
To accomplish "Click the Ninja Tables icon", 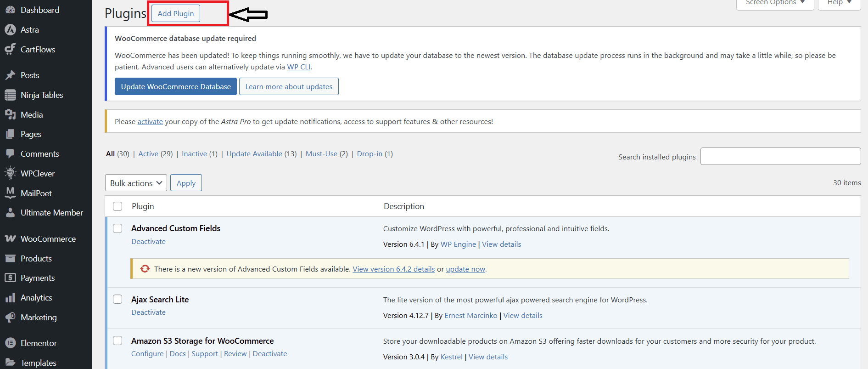I will click(10, 95).
